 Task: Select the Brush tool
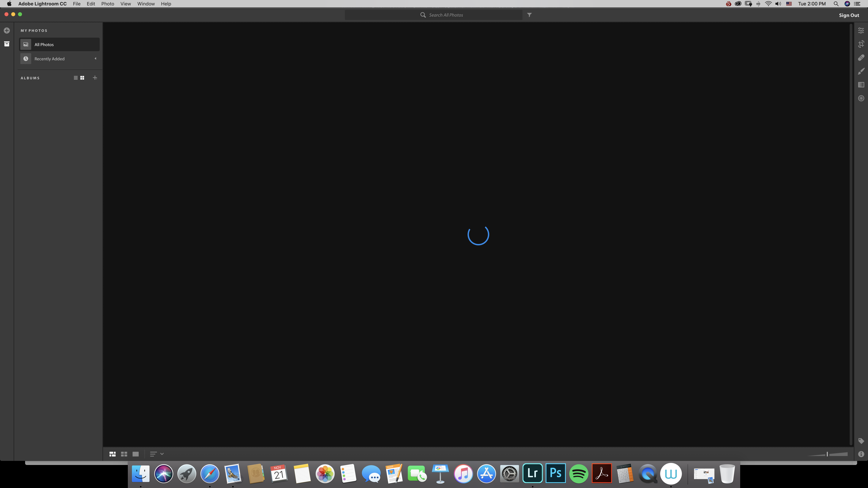861,71
